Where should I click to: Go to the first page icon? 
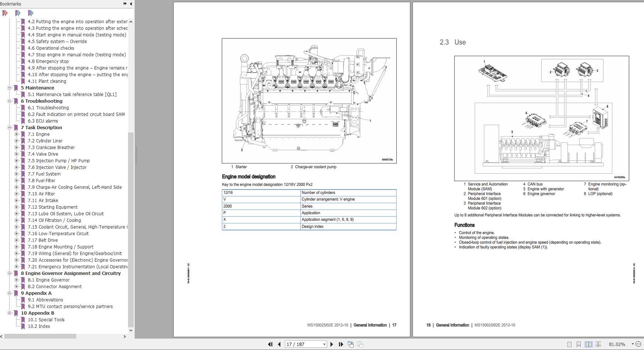(x=270, y=344)
